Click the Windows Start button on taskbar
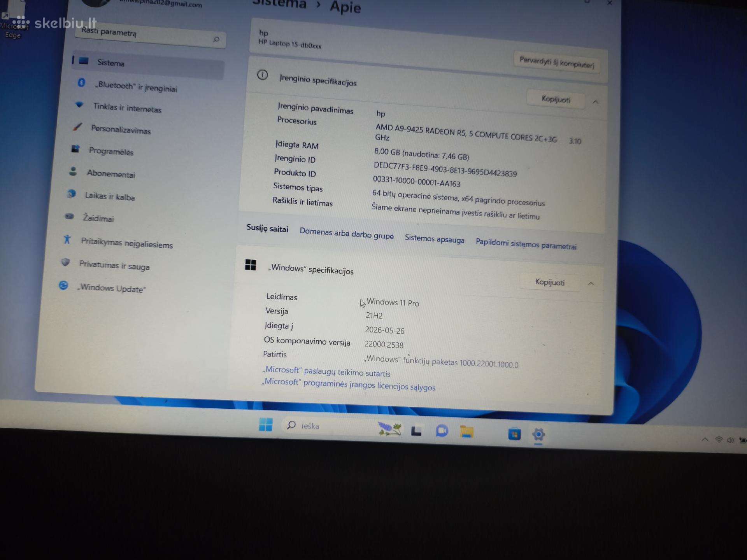Screen dimensions: 747x560 (x=266, y=425)
